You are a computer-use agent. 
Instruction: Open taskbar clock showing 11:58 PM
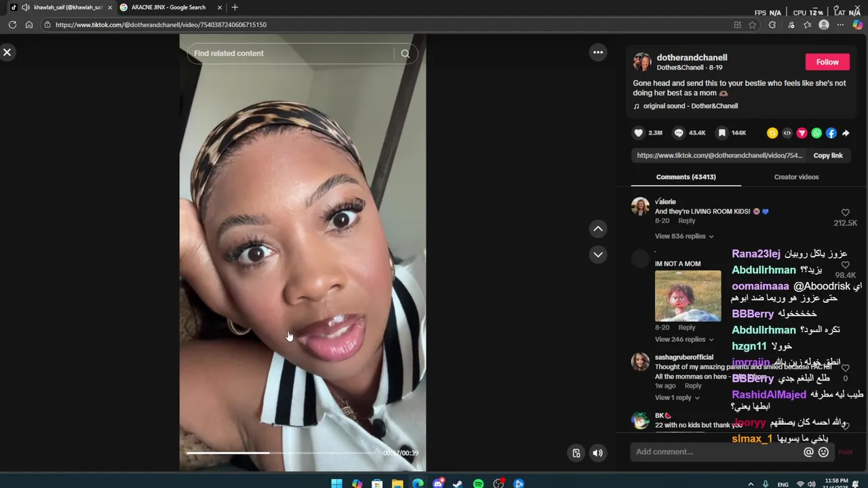[x=835, y=484]
